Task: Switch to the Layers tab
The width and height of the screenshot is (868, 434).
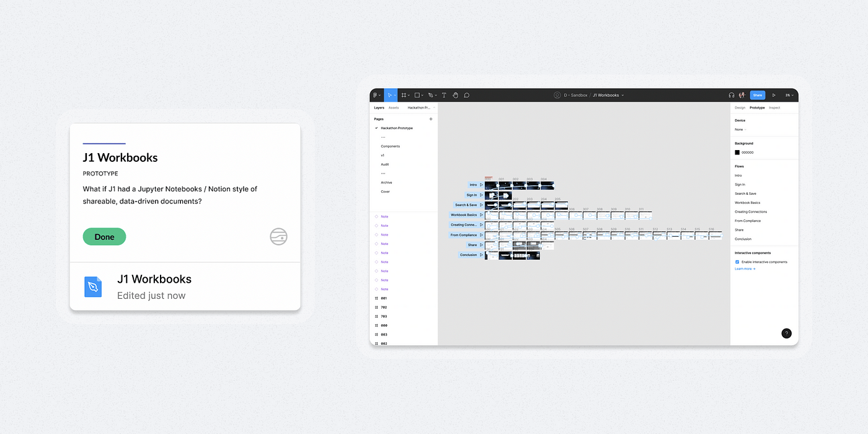Action: (379, 108)
